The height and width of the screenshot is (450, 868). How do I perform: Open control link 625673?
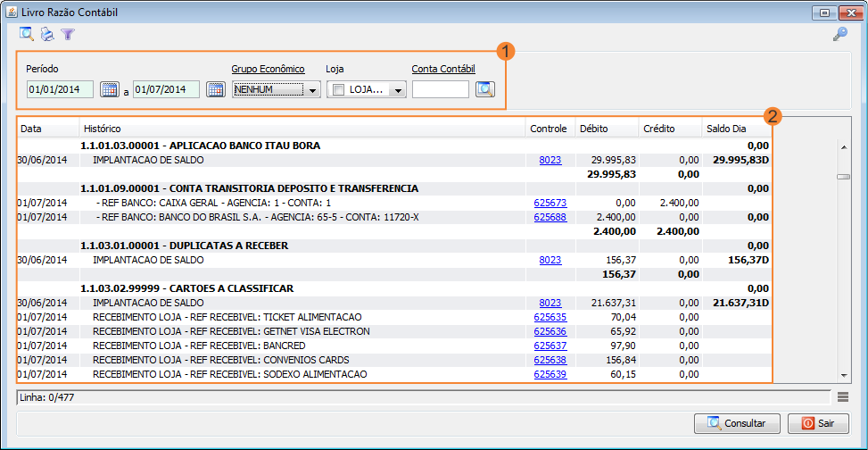point(550,204)
